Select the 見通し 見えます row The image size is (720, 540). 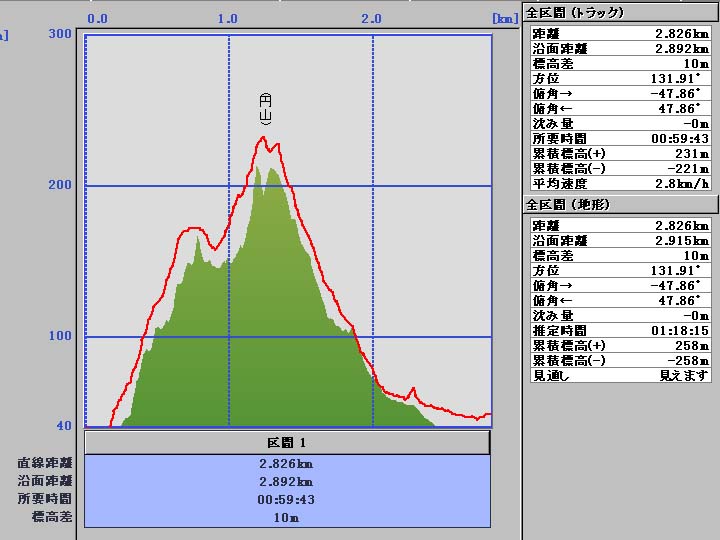(x=620, y=375)
